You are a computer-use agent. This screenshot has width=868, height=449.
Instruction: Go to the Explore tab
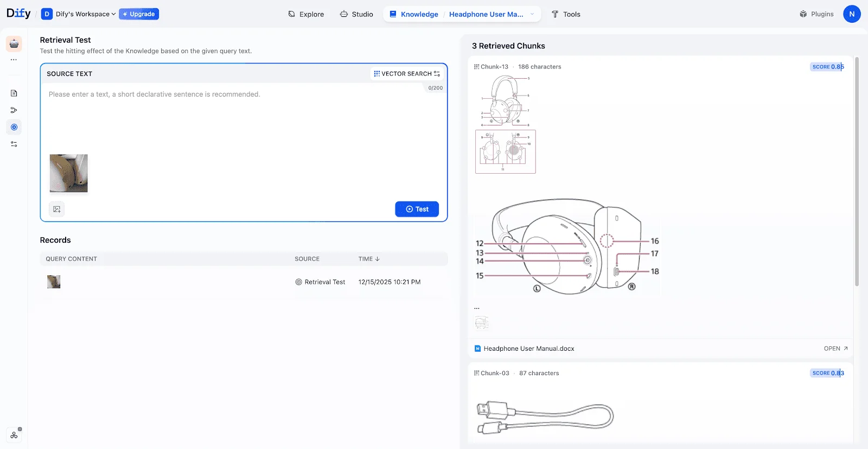click(x=306, y=14)
